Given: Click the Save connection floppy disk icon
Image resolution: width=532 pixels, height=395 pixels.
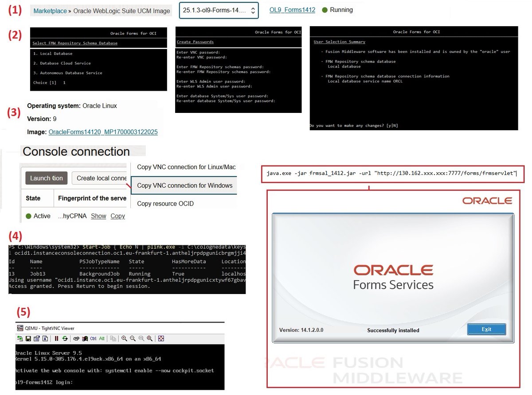Looking at the screenshot, I should tap(28, 338).
